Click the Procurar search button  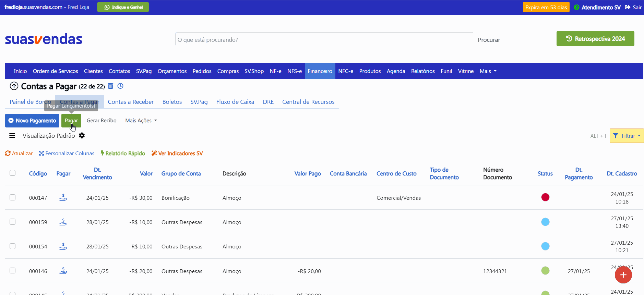pyautogui.click(x=489, y=40)
